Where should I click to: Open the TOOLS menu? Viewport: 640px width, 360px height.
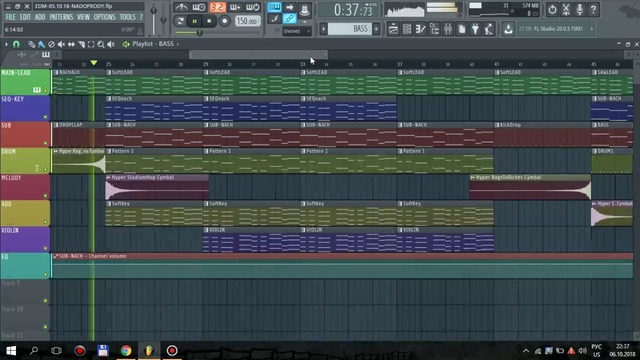127,17
